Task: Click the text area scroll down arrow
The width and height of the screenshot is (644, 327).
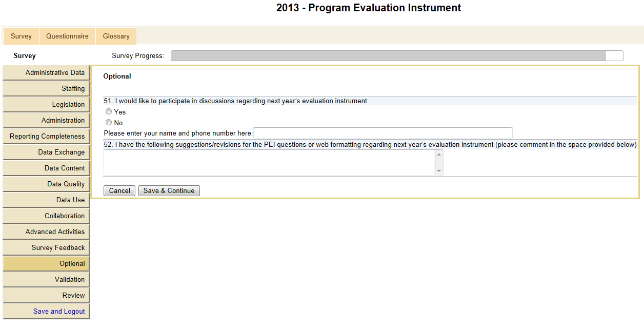Action: [439, 171]
